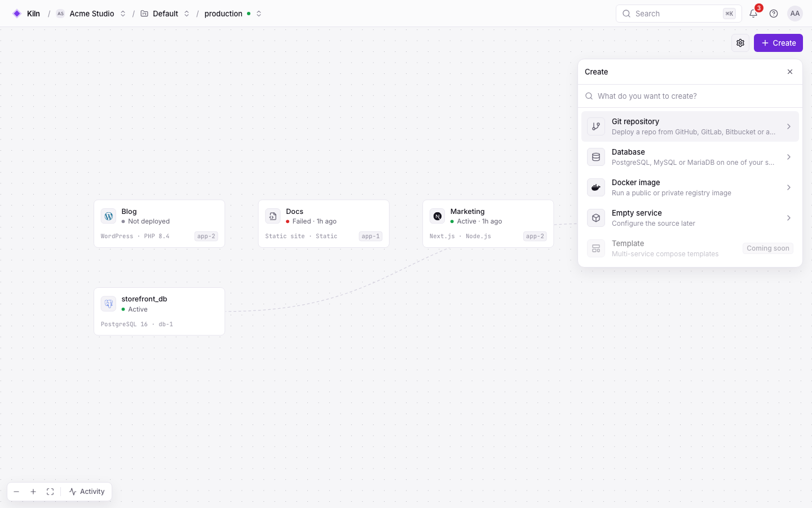The height and width of the screenshot is (508, 812).
Task: Click the Docker whale icon
Action: tap(596, 187)
